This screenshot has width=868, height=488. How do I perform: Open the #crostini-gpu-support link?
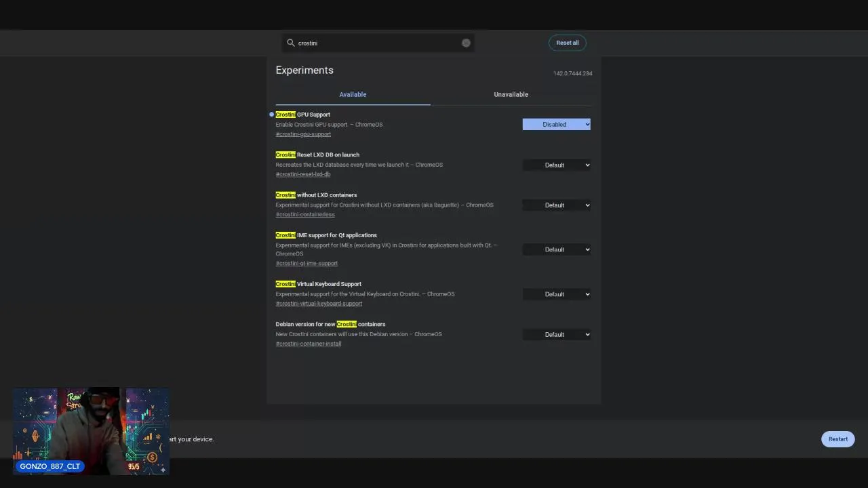click(303, 134)
